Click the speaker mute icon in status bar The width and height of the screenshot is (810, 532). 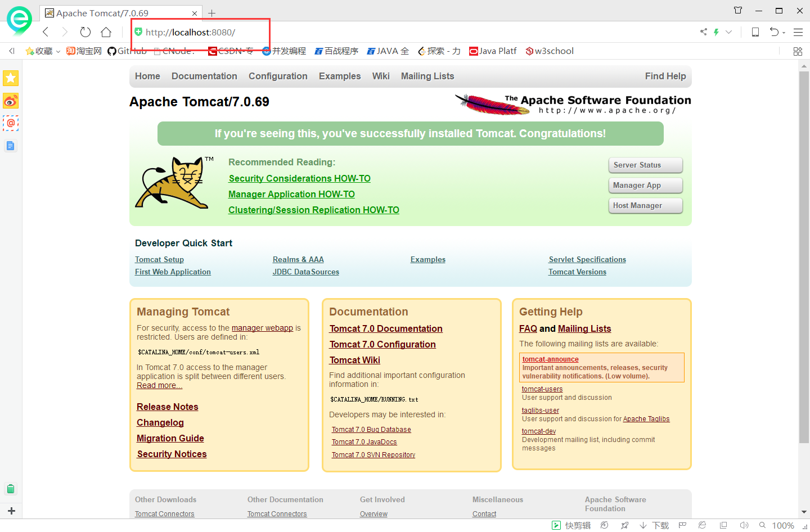[x=744, y=525]
